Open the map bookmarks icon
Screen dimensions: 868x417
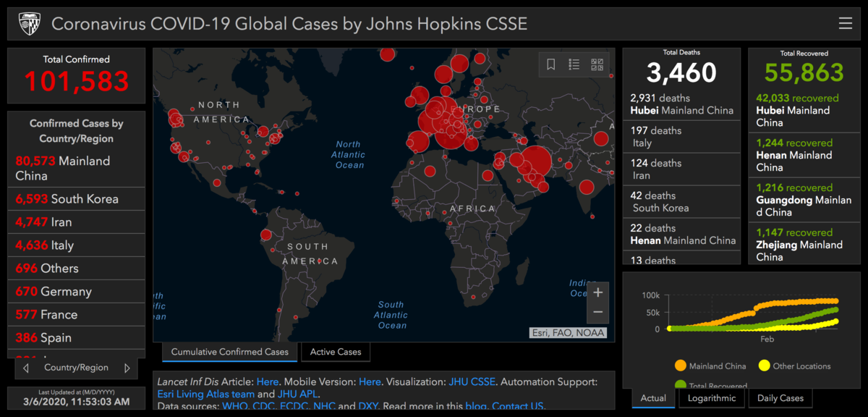(x=551, y=64)
